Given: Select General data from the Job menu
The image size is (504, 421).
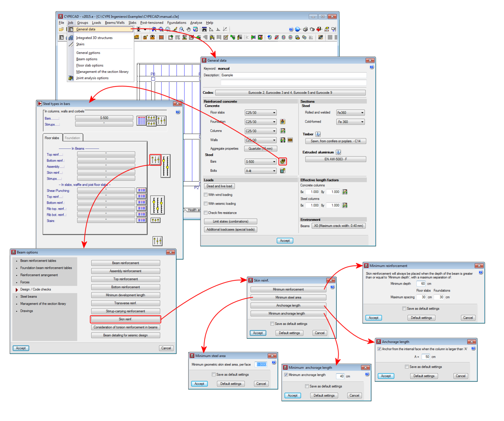Looking at the screenshot, I should pos(100,29).
